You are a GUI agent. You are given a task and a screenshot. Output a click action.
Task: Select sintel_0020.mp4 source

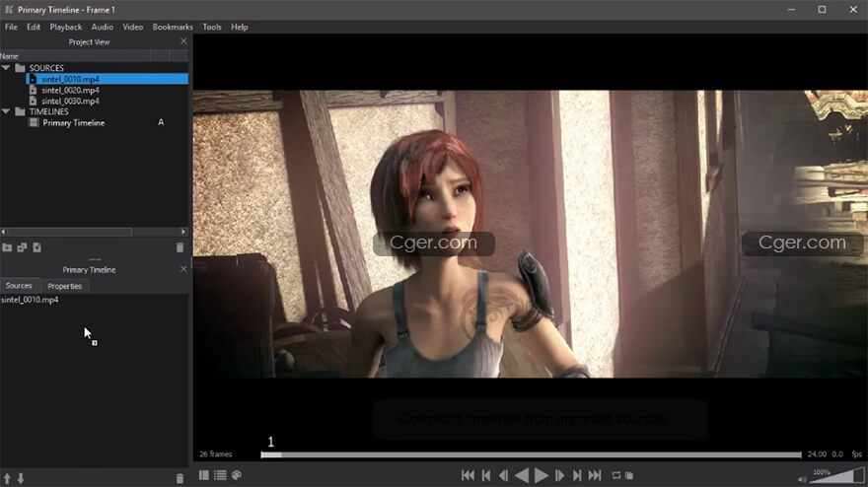click(x=70, y=91)
